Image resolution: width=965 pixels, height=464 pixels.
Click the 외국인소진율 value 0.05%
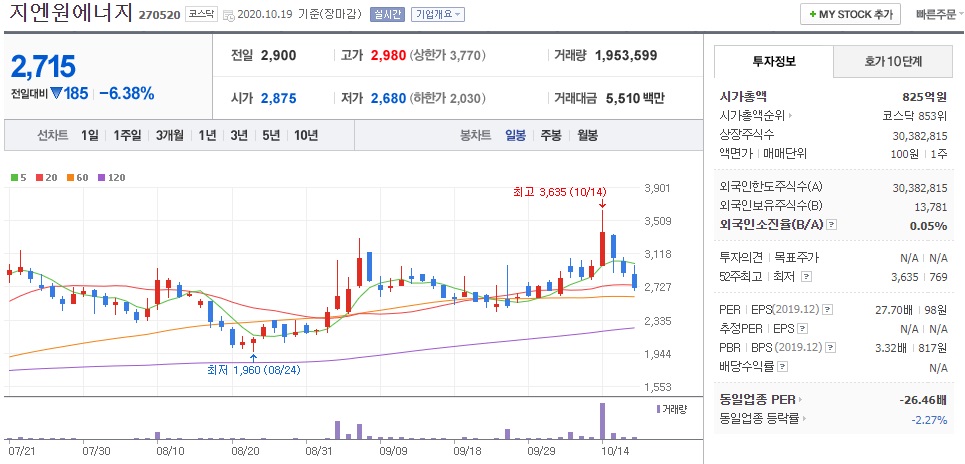[929, 225]
